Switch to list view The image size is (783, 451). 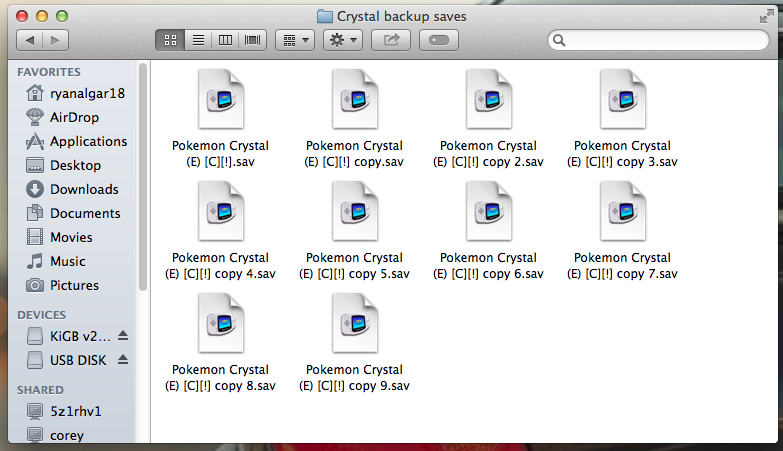coord(198,40)
